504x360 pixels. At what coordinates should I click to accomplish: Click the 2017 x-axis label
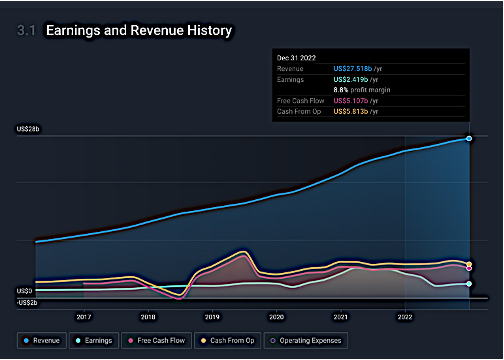tap(84, 317)
